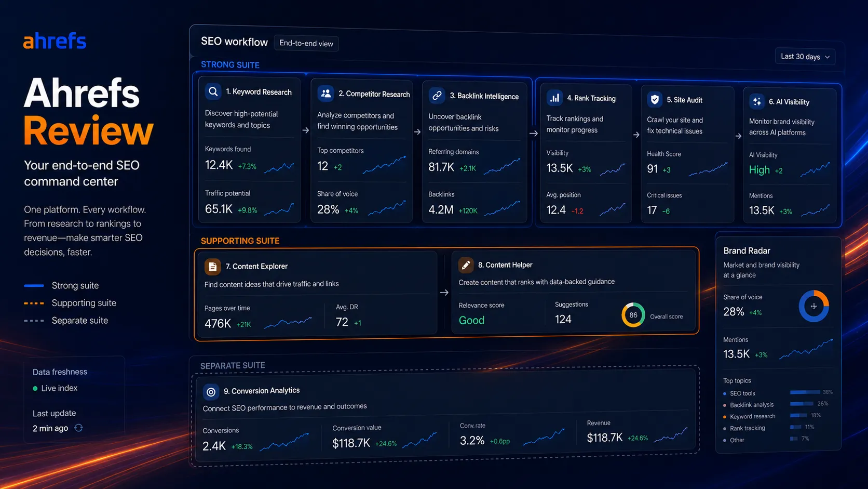
Task: Open the 7. Content Explorer title
Action: click(x=256, y=266)
